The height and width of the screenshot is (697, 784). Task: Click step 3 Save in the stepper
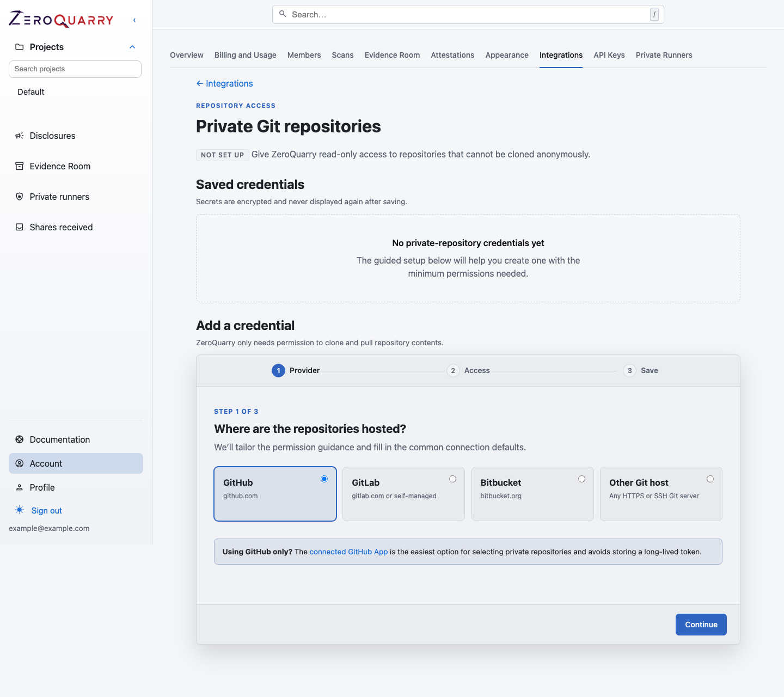click(641, 371)
